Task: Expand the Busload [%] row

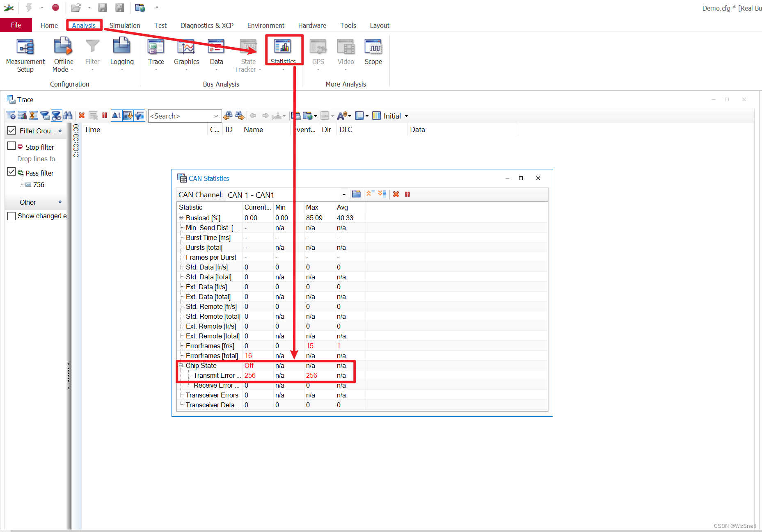Action: [181, 218]
